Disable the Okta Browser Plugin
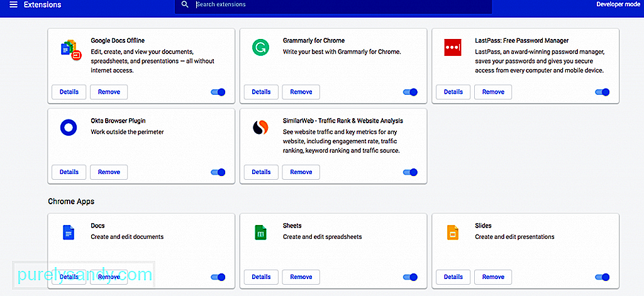The height and width of the screenshot is (296, 644). click(218, 172)
